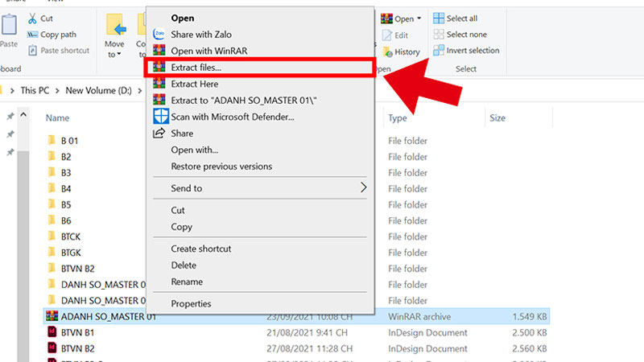Click the Cut scissors icon in ribbon

point(32,19)
